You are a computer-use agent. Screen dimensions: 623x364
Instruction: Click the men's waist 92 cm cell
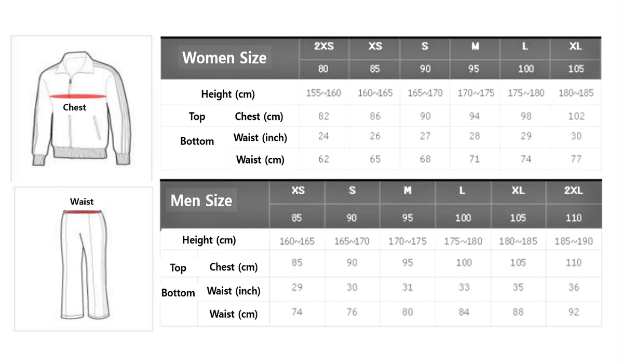pos(574,312)
